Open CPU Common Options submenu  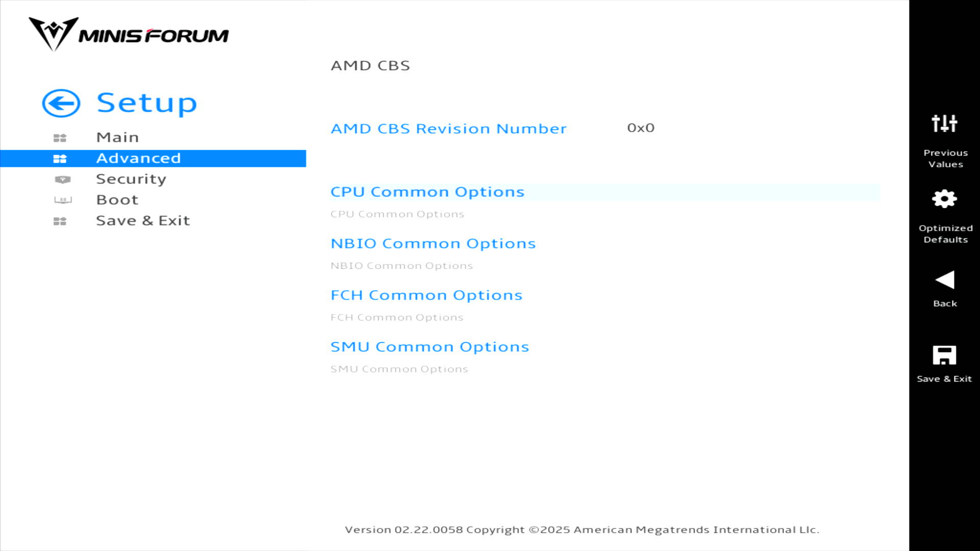[x=427, y=192]
